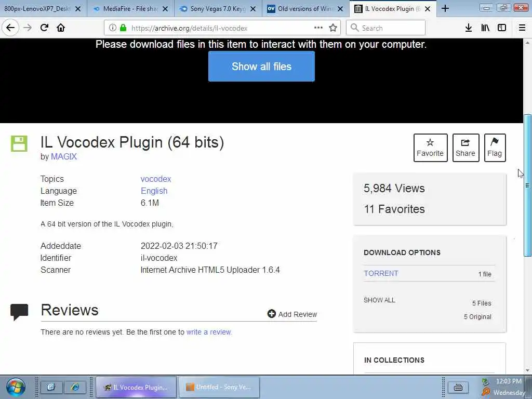Image resolution: width=532 pixels, height=399 pixels.
Task: Open the Windows Start orb
Action: [x=16, y=387]
